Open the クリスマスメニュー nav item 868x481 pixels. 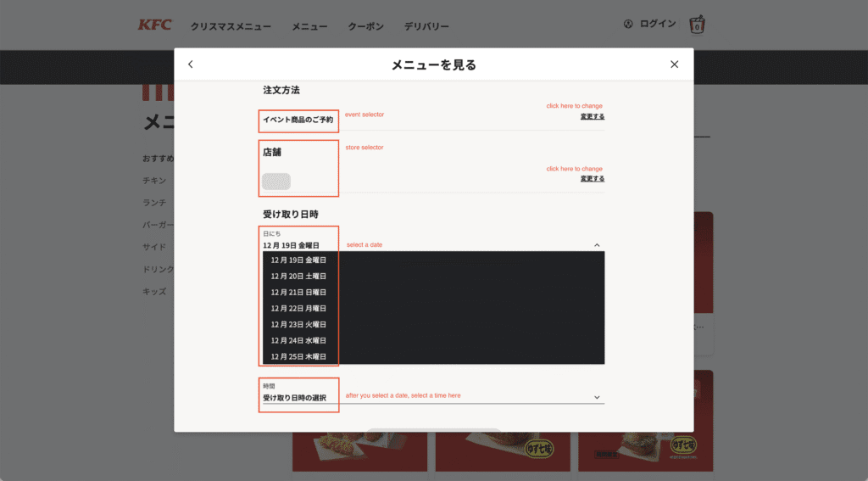coord(231,26)
